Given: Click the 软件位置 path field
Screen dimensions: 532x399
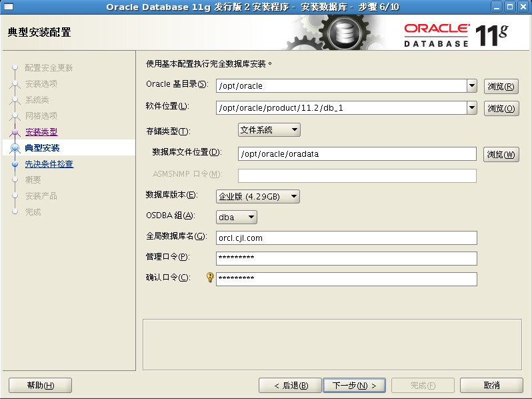Looking at the screenshot, I should (341, 108).
